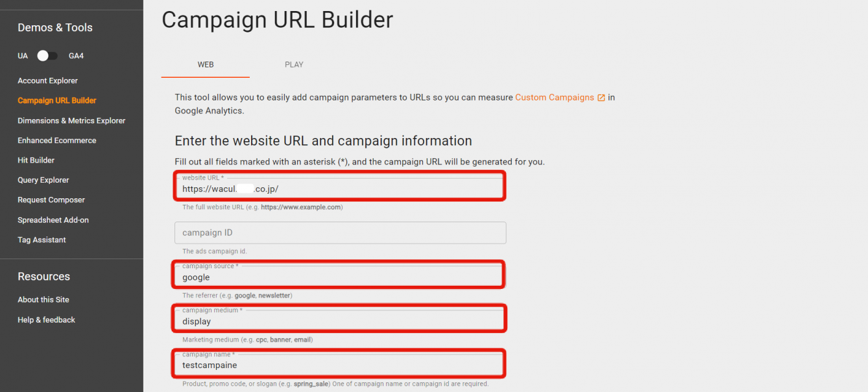Click into the website URL field

pyautogui.click(x=339, y=189)
